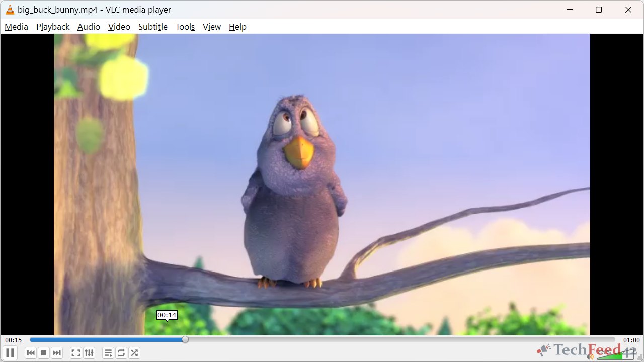Close the VLC media player window

628,10
